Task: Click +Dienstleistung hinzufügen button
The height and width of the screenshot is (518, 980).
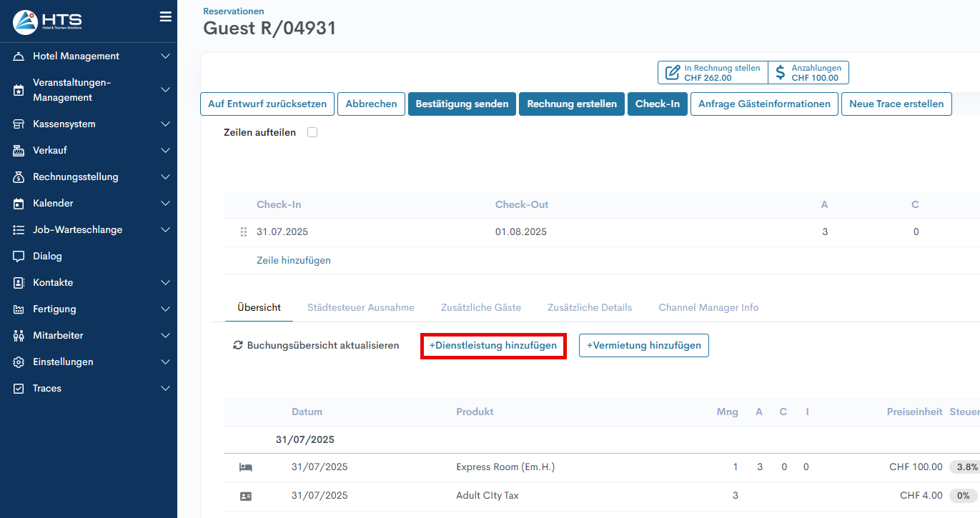Action: [x=493, y=346]
